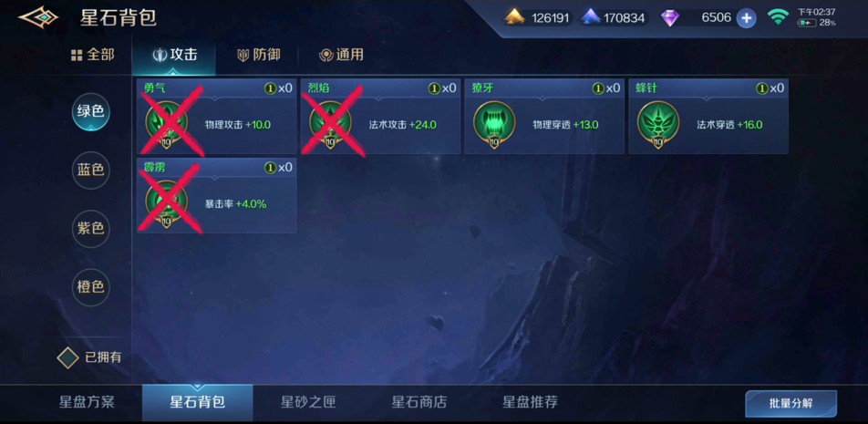Click the gold star sand currency icon

tap(514, 17)
